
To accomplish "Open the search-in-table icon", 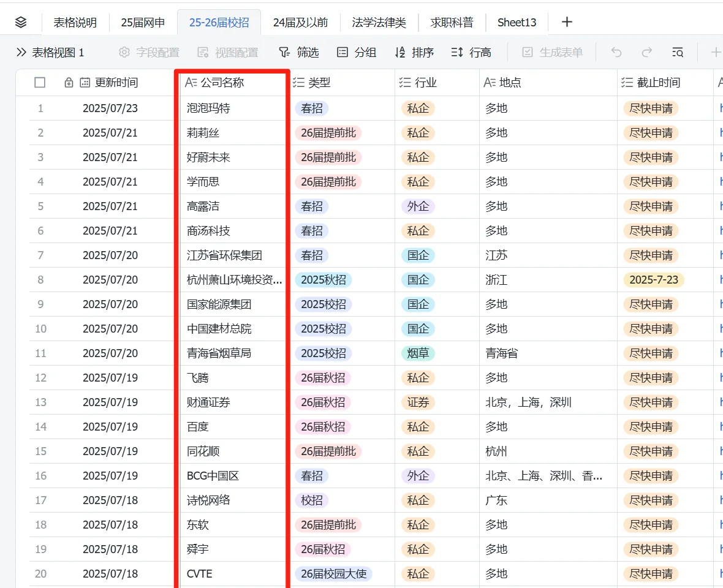I will click(x=677, y=53).
